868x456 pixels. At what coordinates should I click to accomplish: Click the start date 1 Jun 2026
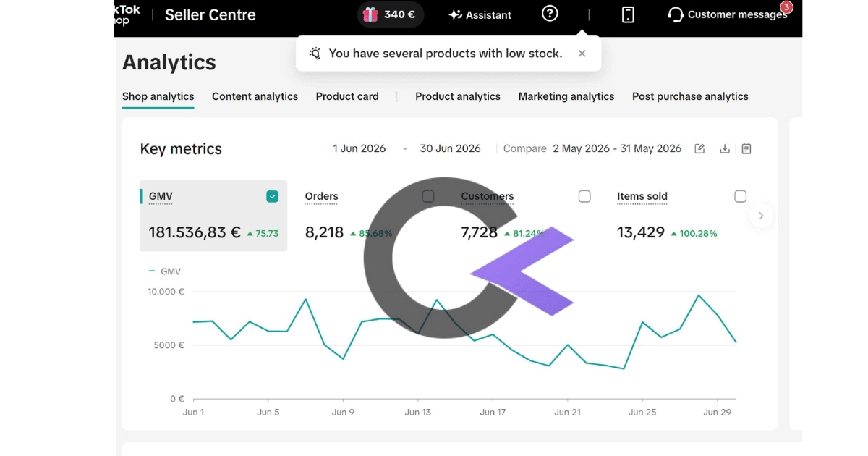[x=359, y=148]
